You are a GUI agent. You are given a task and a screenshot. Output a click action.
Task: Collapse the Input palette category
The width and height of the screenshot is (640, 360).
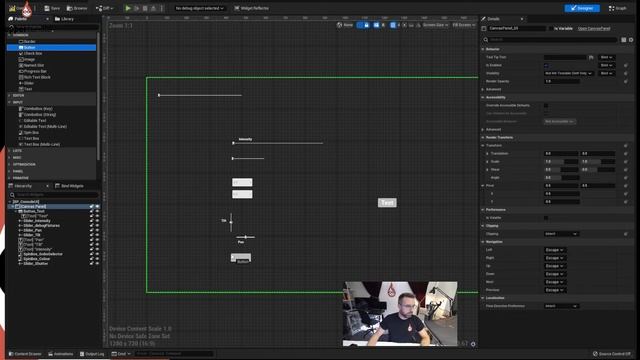9,102
